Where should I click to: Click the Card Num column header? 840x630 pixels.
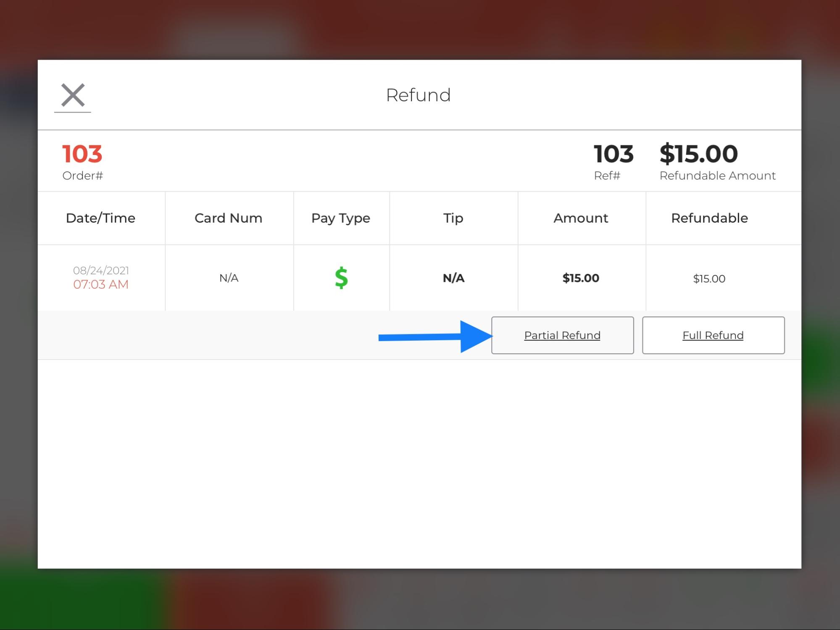(x=228, y=218)
